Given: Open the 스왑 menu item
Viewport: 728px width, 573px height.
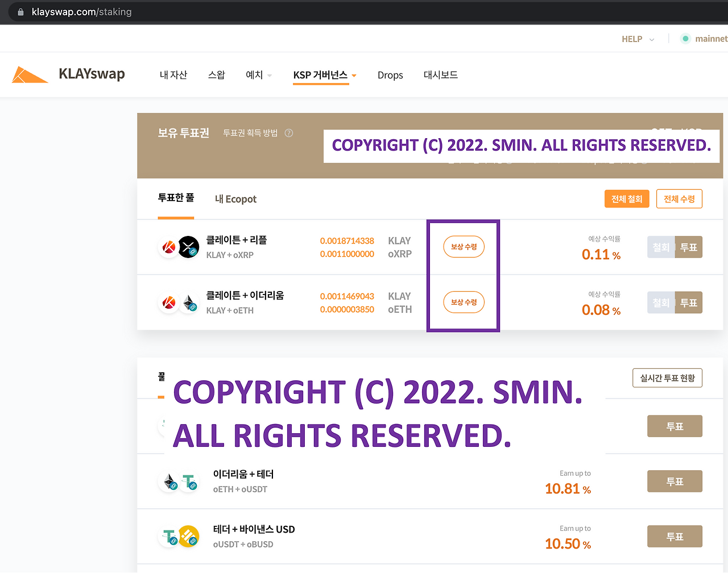Looking at the screenshot, I should pos(217,75).
